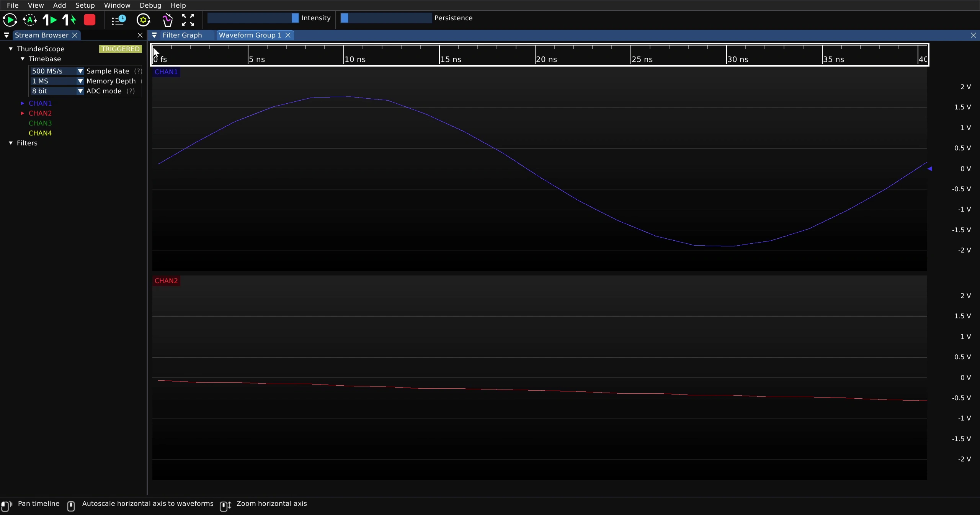Screen dimensions: 980x515
Task: Collapse the ThunderScope tree node
Action: [x=11, y=49]
